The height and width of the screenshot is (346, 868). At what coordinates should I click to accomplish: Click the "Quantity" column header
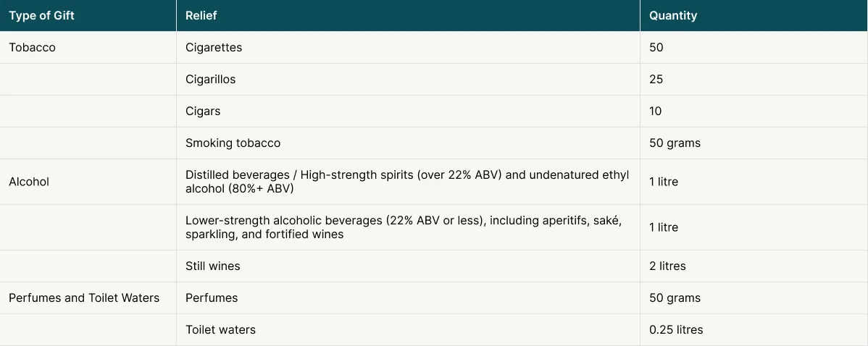[x=673, y=16]
